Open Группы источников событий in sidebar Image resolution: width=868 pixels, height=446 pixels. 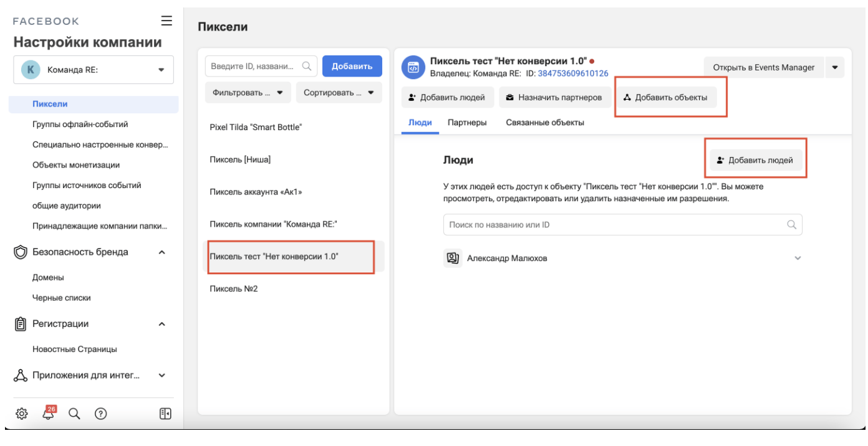coord(87,185)
